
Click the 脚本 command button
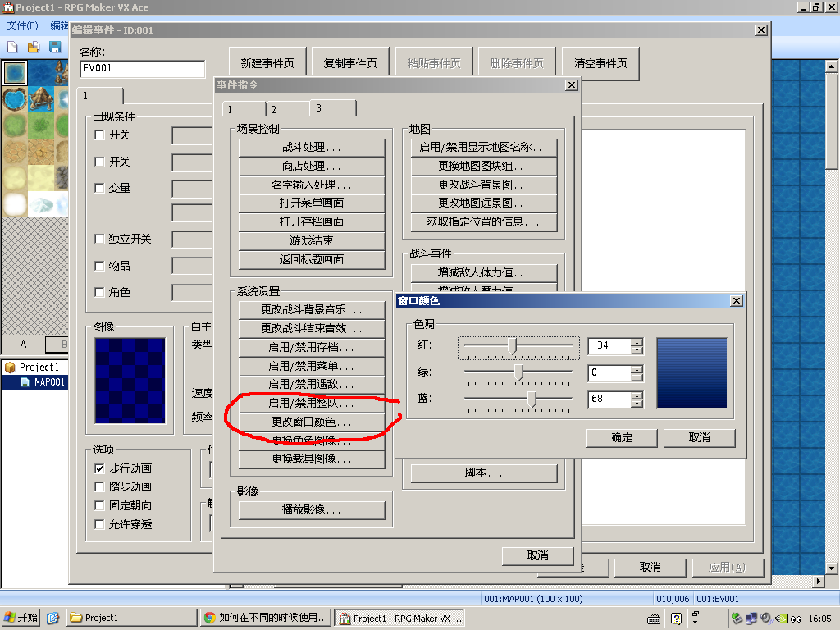point(484,473)
